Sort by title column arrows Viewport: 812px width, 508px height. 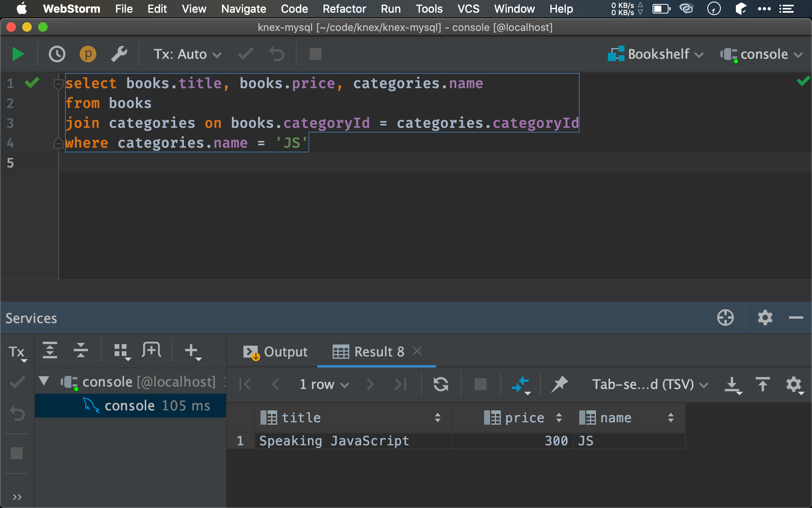(x=437, y=418)
